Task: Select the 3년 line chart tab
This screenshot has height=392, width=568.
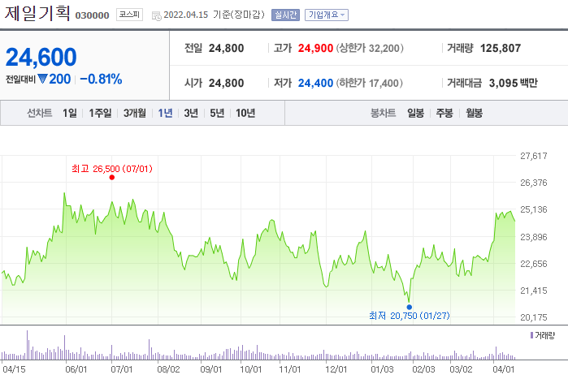Action: [191, 113]
